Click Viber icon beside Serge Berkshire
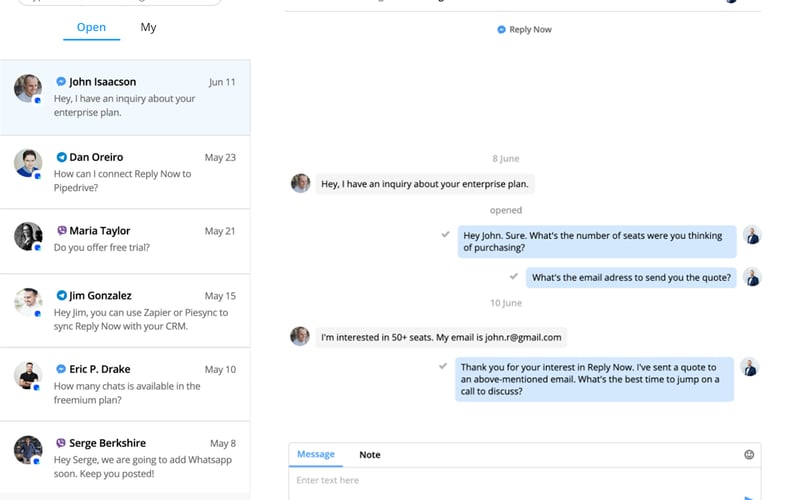The width and height of the screenshot is (800, 500). coord(61,443)
